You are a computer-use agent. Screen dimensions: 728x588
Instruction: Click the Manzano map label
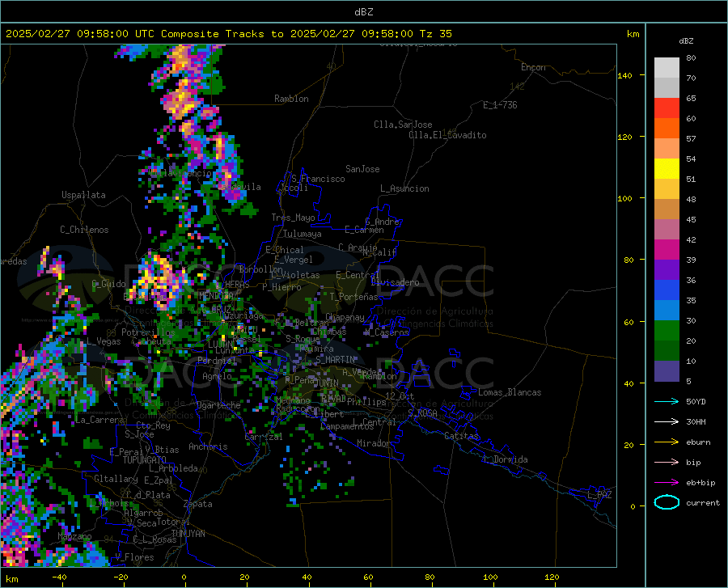pos(74,536)
